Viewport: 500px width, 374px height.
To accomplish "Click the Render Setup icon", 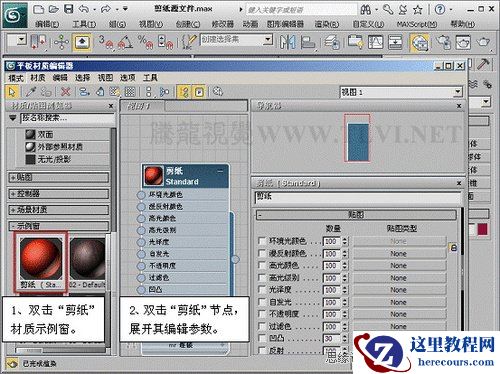I will 443,42.
